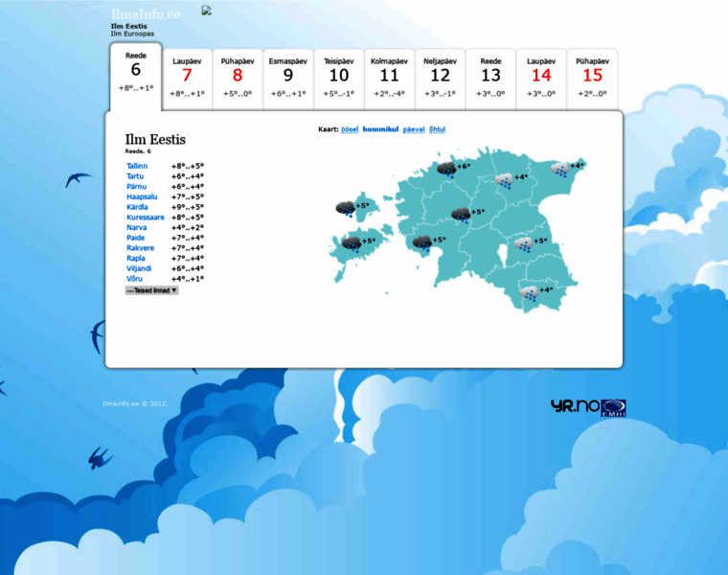Open Kuressaare weather forecast
The width and height of the screenshot is (728, 575).
146,217
